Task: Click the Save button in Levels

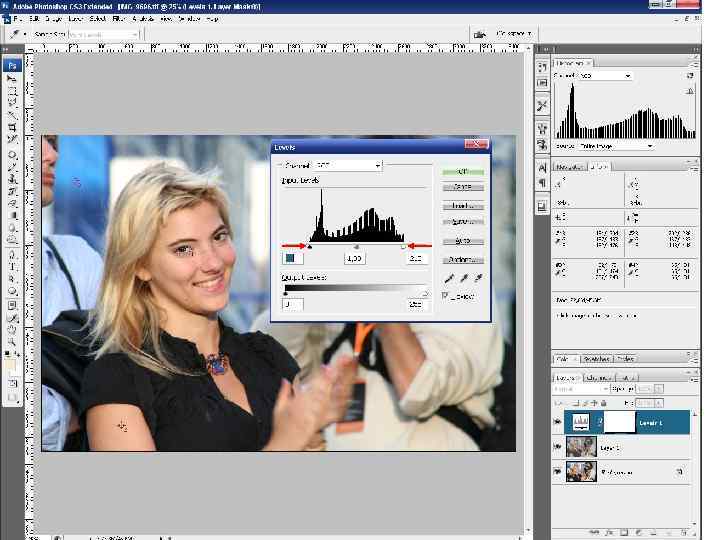Action: click(x=463, y=222)
